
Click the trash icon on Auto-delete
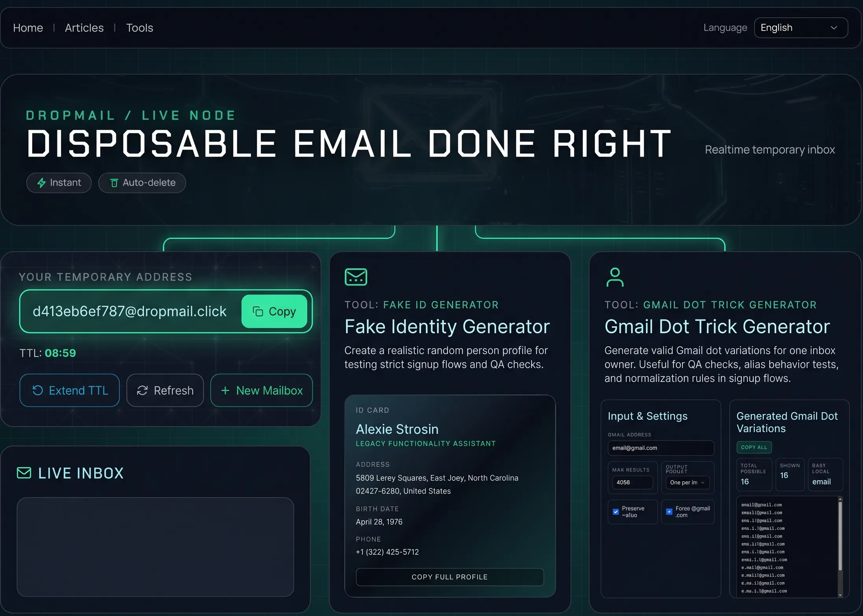click(x=114, y=183)
